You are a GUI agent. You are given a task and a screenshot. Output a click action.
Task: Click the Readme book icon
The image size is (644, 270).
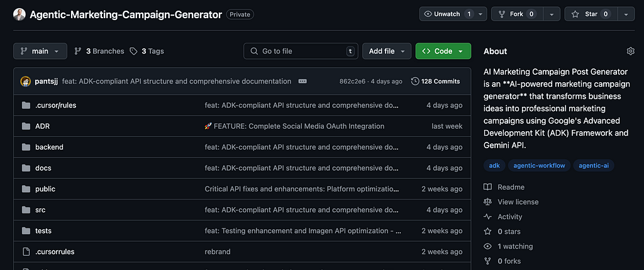pyautogui.click(x=487, y=187)
